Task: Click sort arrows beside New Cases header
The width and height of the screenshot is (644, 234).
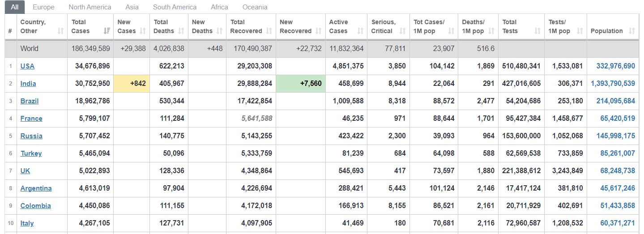Action: coord(143,31)
